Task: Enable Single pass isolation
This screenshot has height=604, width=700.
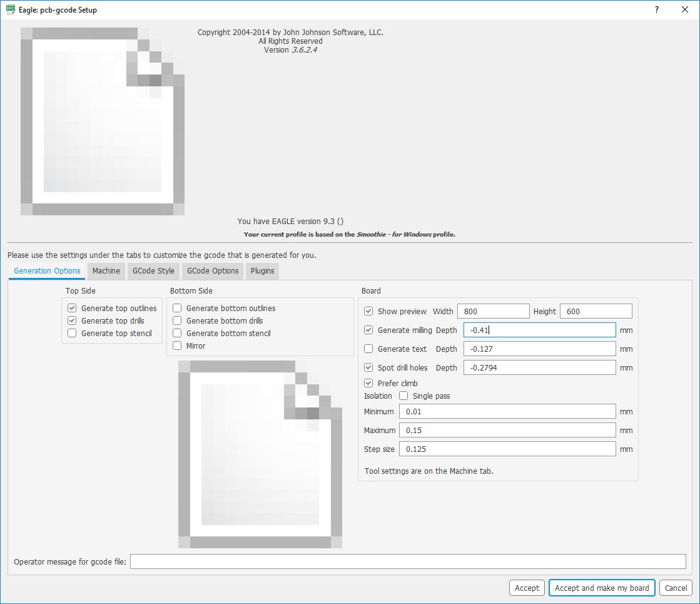Action: (x=403, y=396)
